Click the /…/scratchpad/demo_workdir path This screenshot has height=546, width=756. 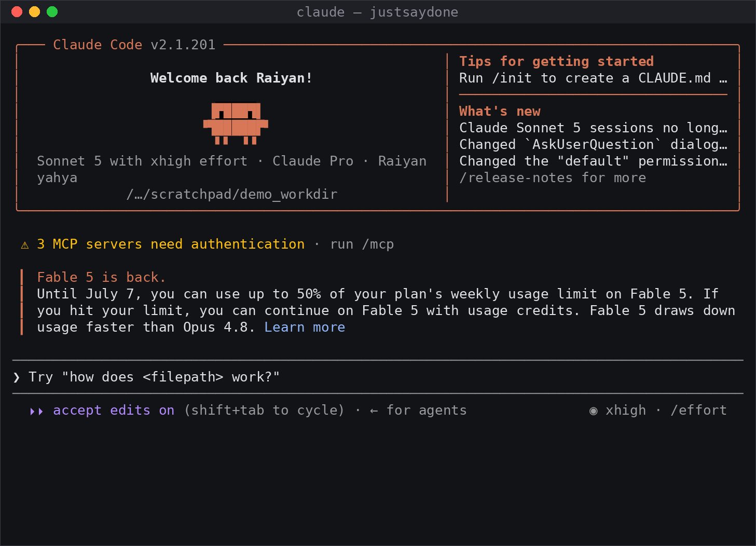[231, 195]
